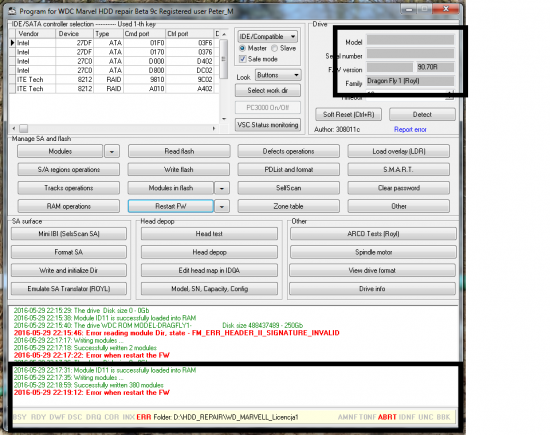Select the ITE Tech row with Cmd port A010

[114, 88]
